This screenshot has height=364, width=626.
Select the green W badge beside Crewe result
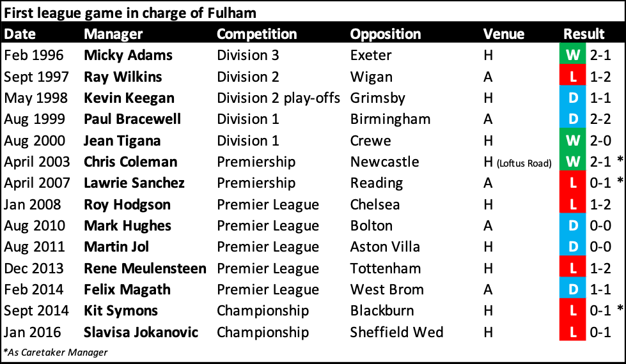click(x=573, y=140)
